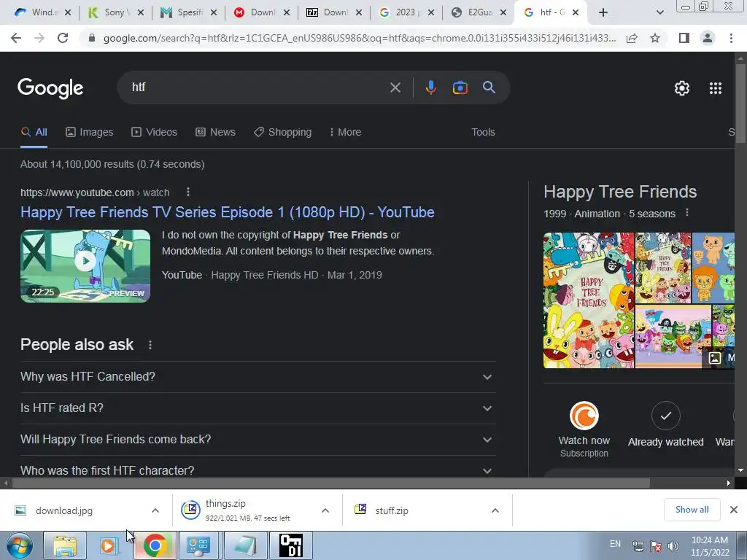Image resolution: width=747 pixels, height=560 pixels.
Task: Open stuff.zip downloaded file
Action: pos(391,510)
